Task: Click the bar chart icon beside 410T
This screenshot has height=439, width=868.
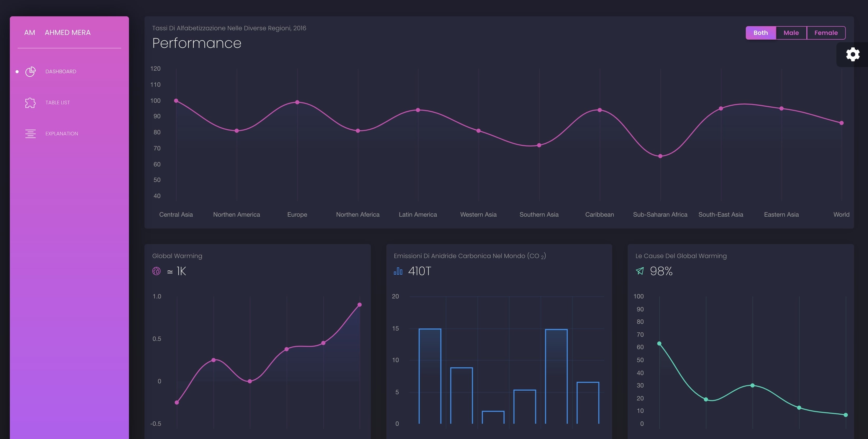Action: pos(398,271)
